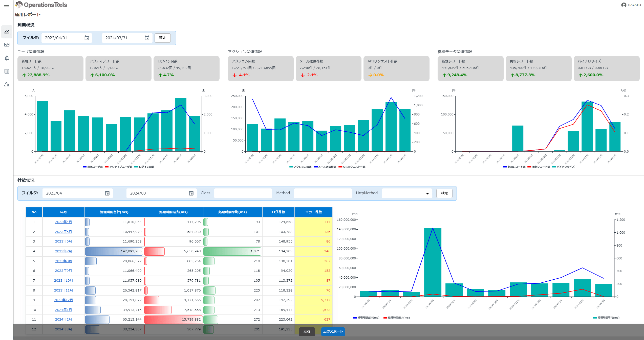The width and height of the screenshot is (644, 340).
Task: Open the 2023年7月 row link
Action: pos(63,251)
